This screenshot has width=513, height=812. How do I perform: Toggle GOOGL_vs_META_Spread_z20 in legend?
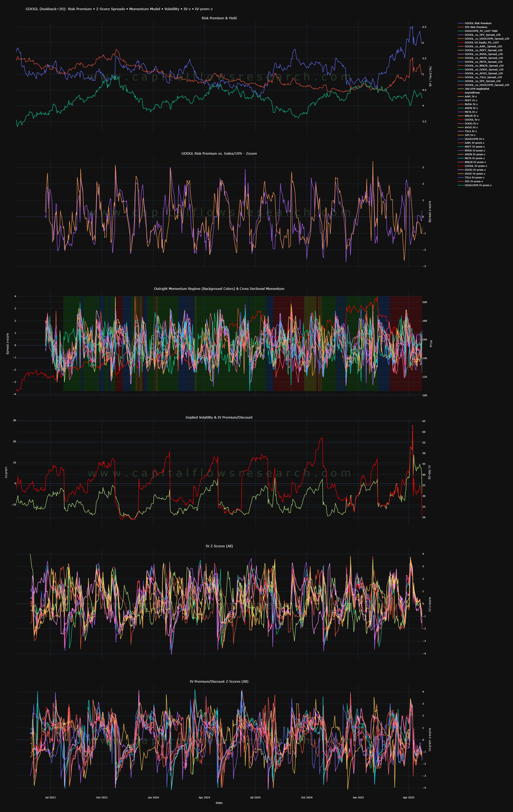[x=480, y=62]
